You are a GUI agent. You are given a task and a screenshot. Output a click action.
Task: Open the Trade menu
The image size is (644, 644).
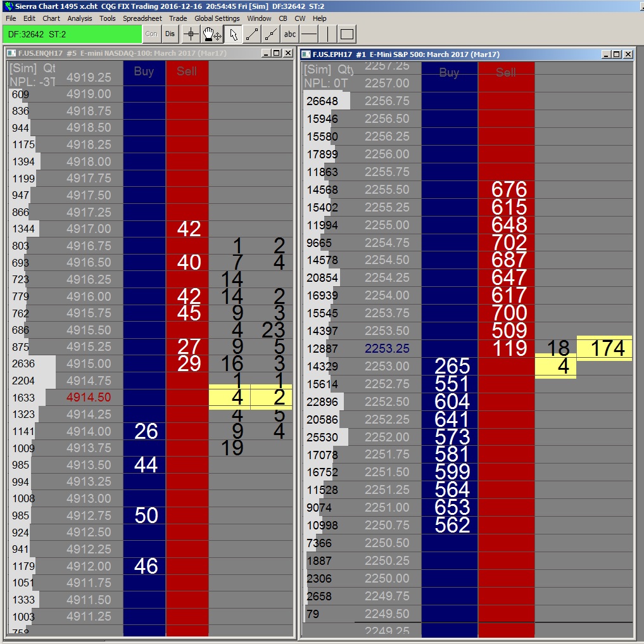click(x=178, y=18)
